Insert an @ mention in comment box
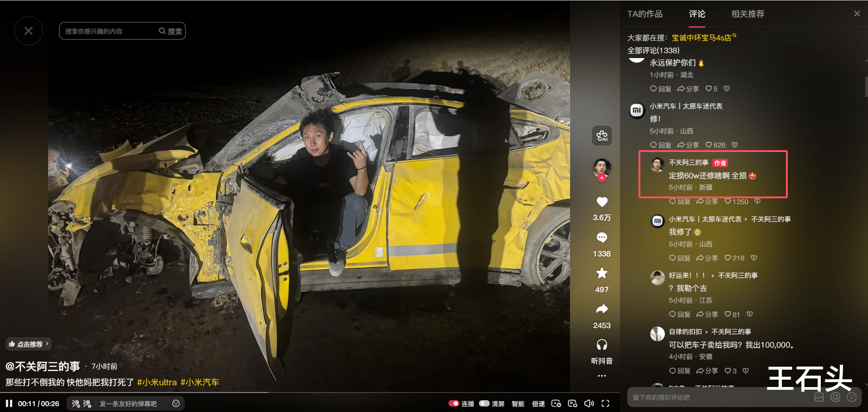Viewport: 868px width, 412px height. 835,397
